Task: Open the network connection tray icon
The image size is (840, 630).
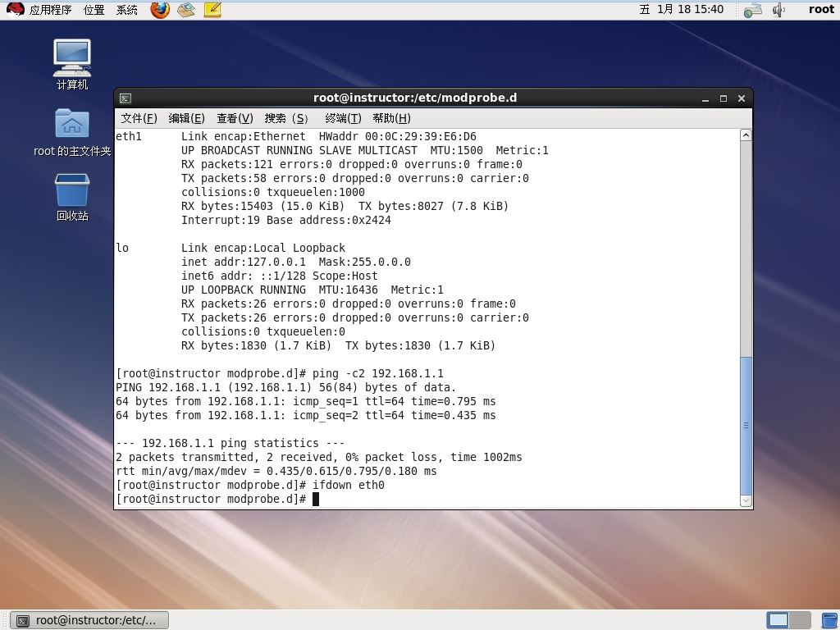Action: tap(753, 10)
